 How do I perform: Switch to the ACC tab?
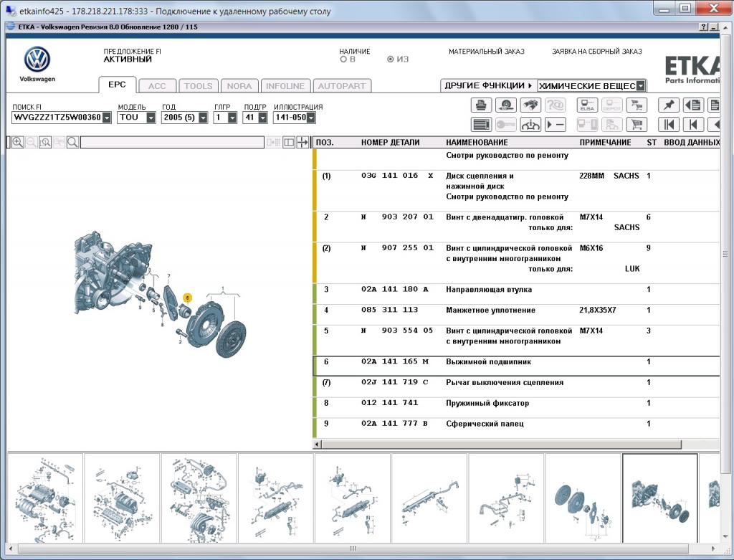[x=157, y=86]
